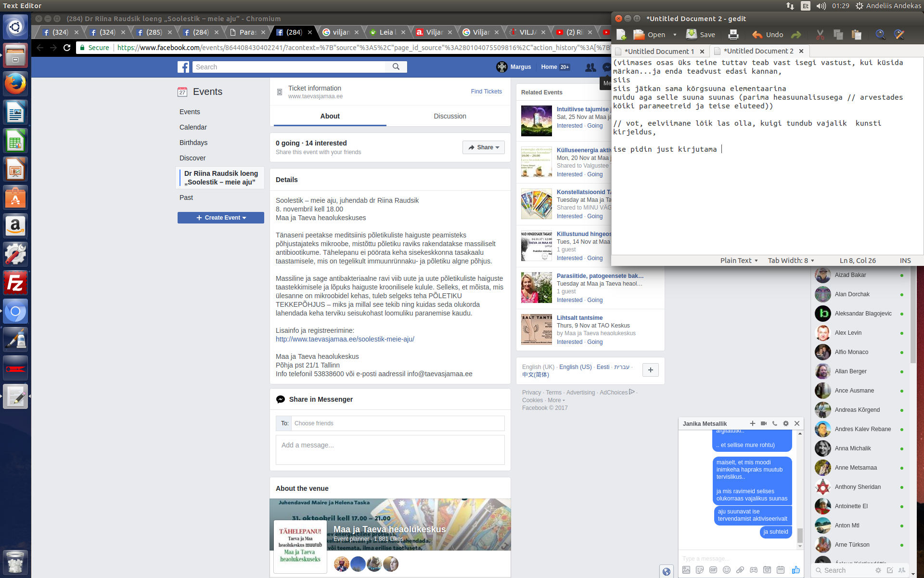
Task: Attach a file with the paperclip icon
Action: coord(740,570)
